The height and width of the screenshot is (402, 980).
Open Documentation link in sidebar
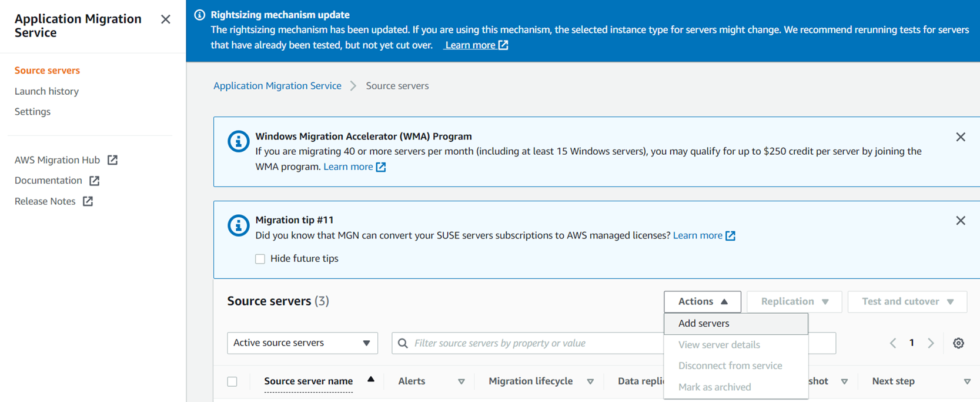[x=48, y=181]
